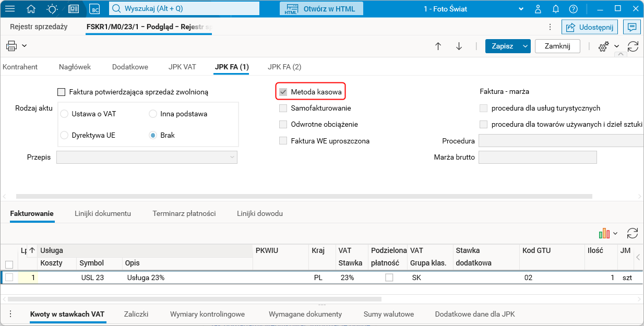Click the Zamknij button
This screenshot has height=326, width=644.
coord(557,46)
